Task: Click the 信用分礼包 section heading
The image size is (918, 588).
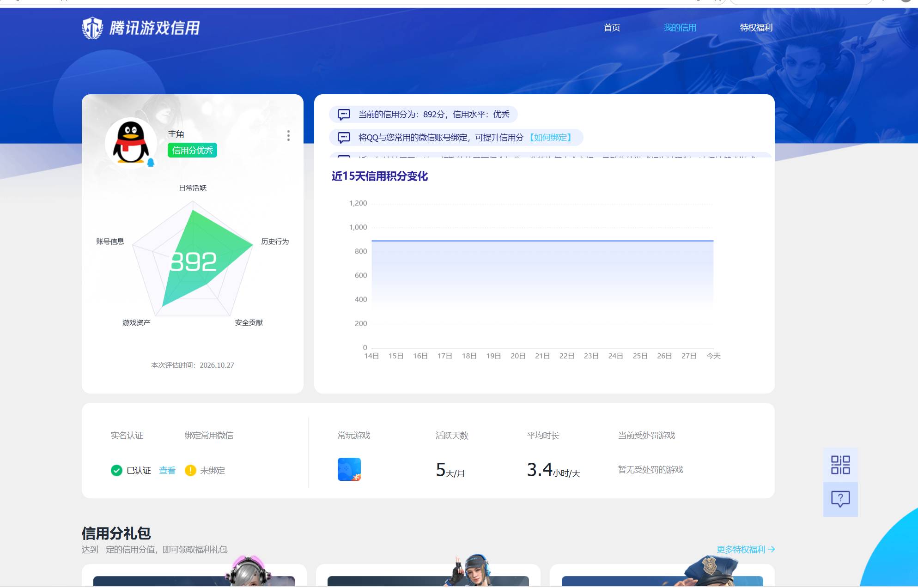Action: click(116, 533)
